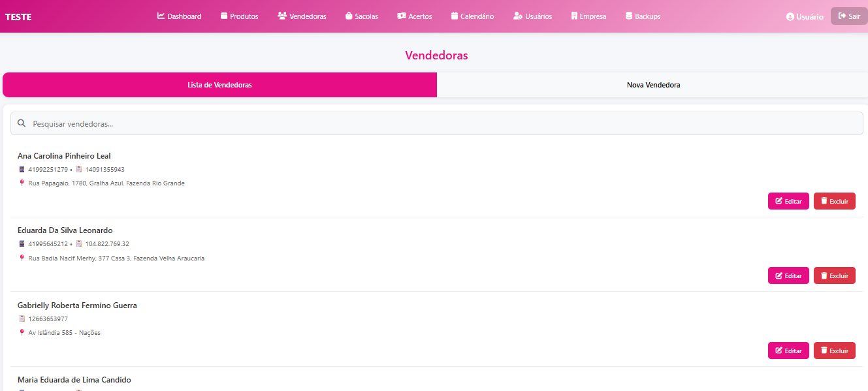868x391 pixels.
Task: Click the Sair logout button
Action: [849, 16]
